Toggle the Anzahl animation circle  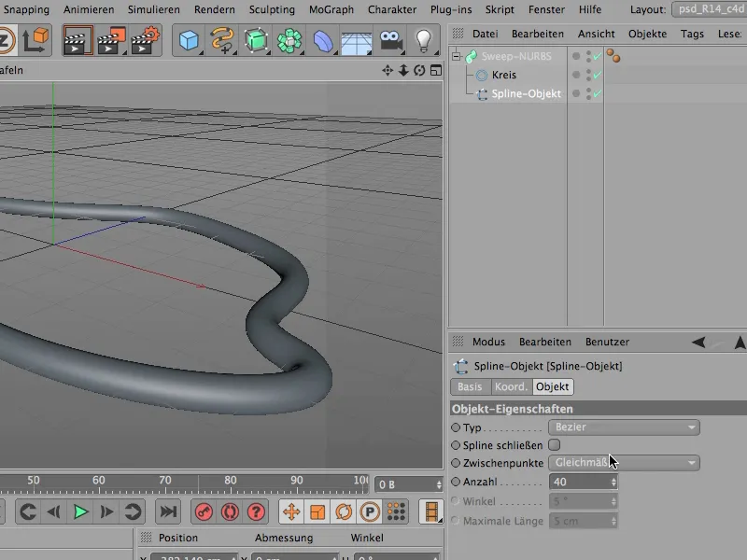coord(456,482)
